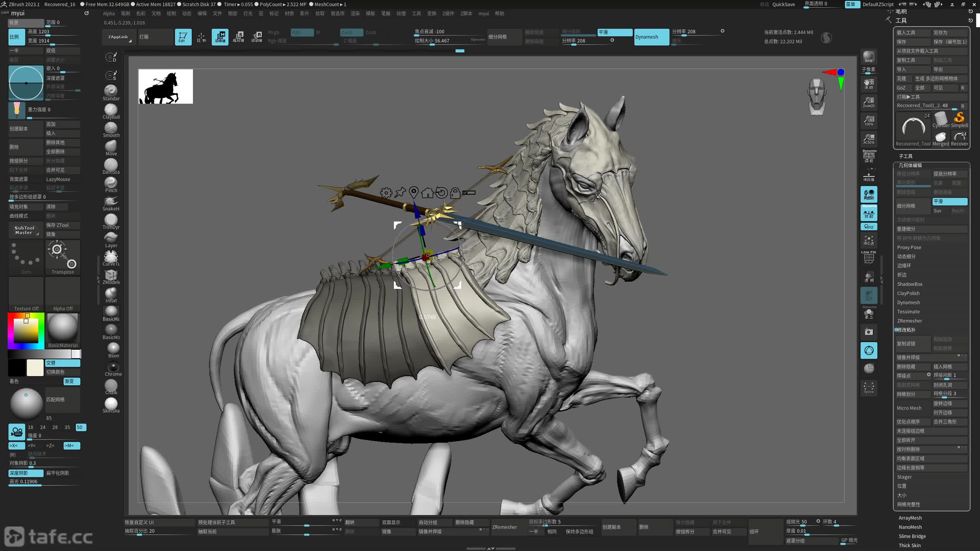Select the SnakeHook brush
The height and width of the screenshot is (551, 980).
click(x=111, y=203)
